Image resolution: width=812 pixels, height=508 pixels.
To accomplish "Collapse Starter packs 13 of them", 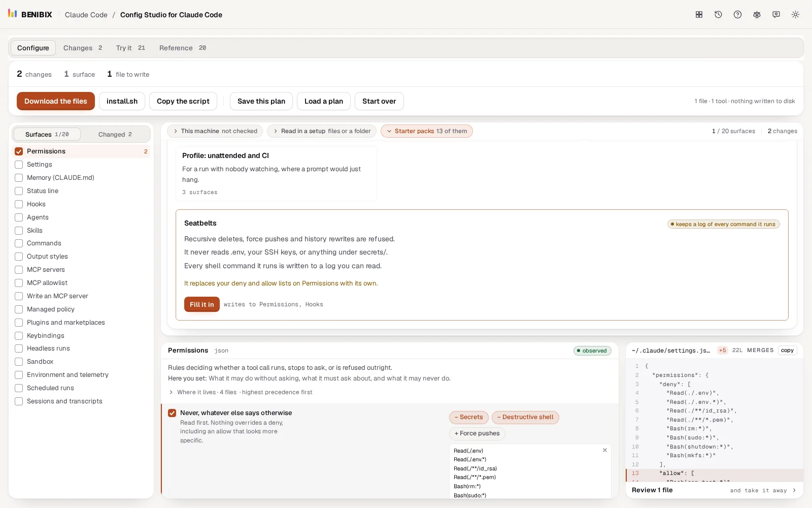I will coord(426,131).
